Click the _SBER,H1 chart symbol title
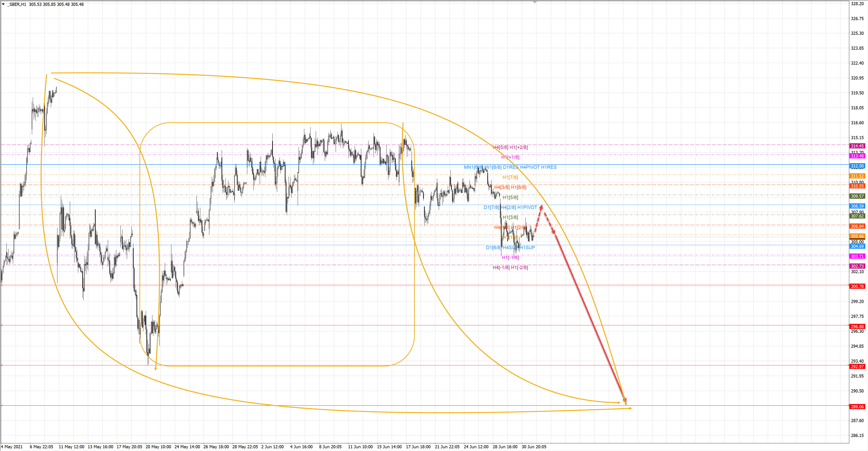This screenshot has width=868, height=451. (x=17, y=4)
